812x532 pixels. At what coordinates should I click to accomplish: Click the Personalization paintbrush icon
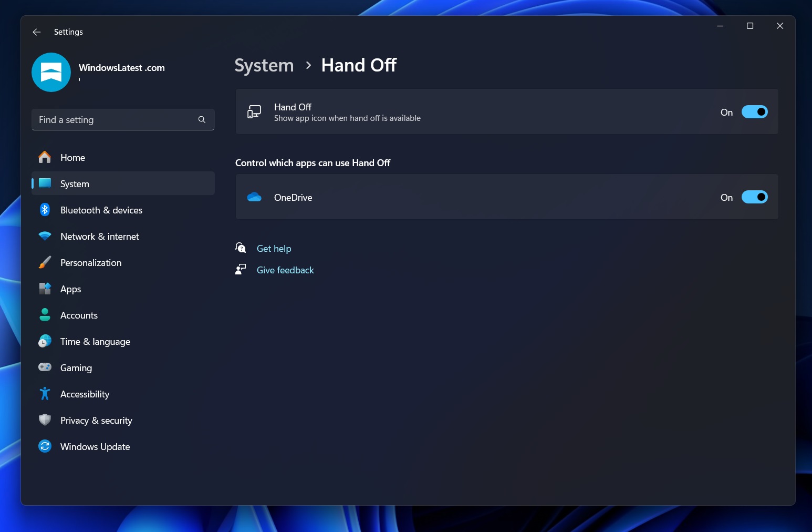tap(45, 262)
